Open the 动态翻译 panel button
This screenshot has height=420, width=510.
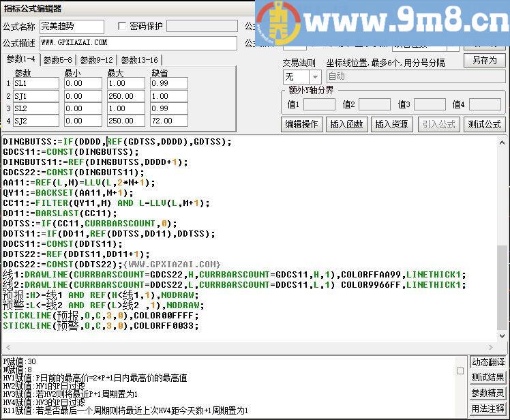coord(488,362)
